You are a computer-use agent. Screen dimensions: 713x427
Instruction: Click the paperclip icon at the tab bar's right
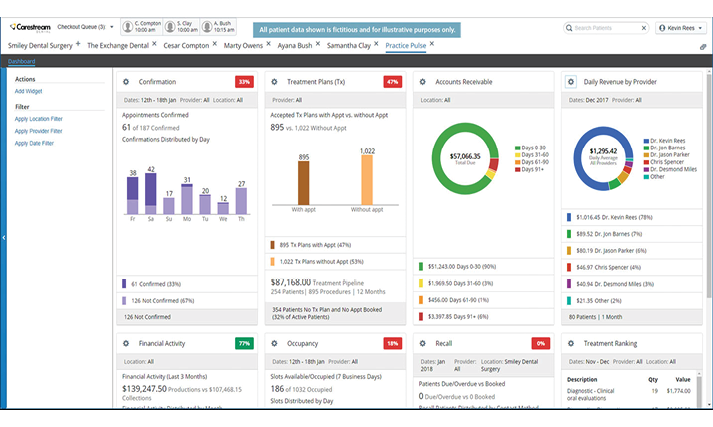pyautogui.click(x=703, y=46)
